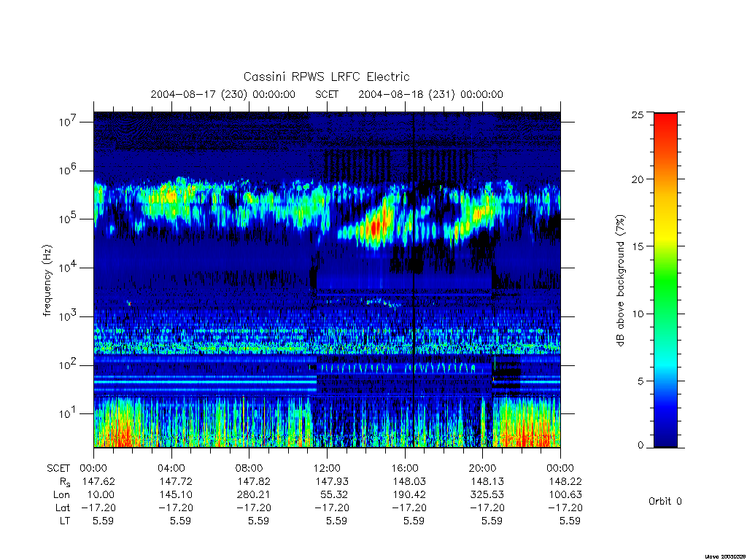Click the frequency (Hz) axis label
The width and height of the screenshot is (747, 560).
point(47,280)
